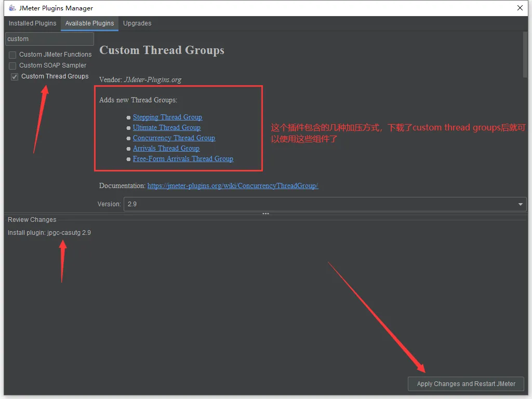
Task: Select the Custom Thread Groups list label
Action: 55,76
